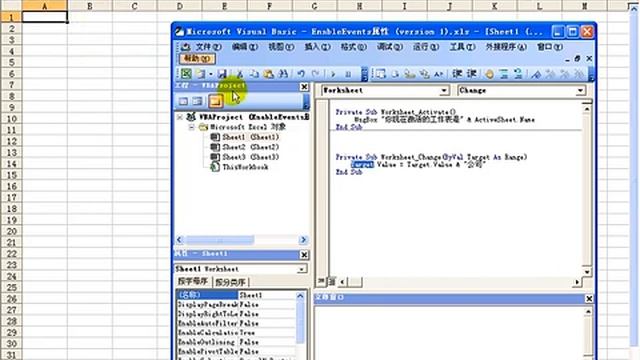640x360 pixels.
Task: Close the Immediate window panel
Action: pyautogui.click(x=589, y=299)
